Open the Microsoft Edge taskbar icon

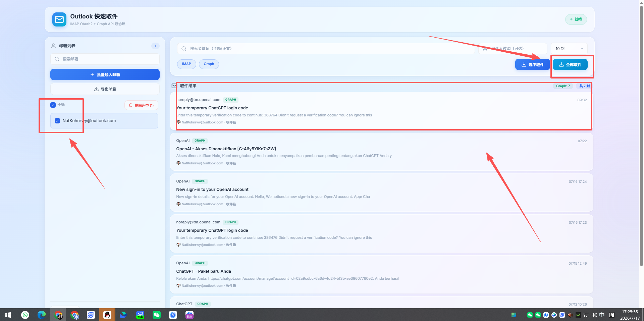pos(41,315)
